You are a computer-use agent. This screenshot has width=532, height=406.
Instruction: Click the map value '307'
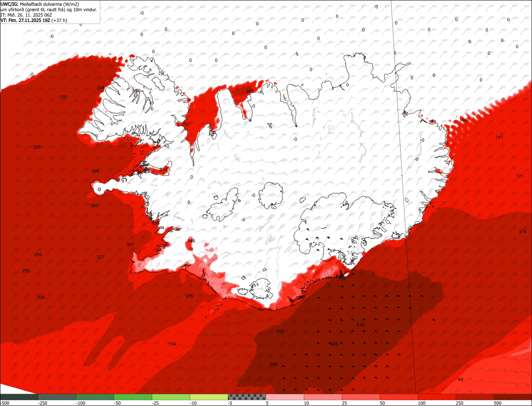(130, 245)
